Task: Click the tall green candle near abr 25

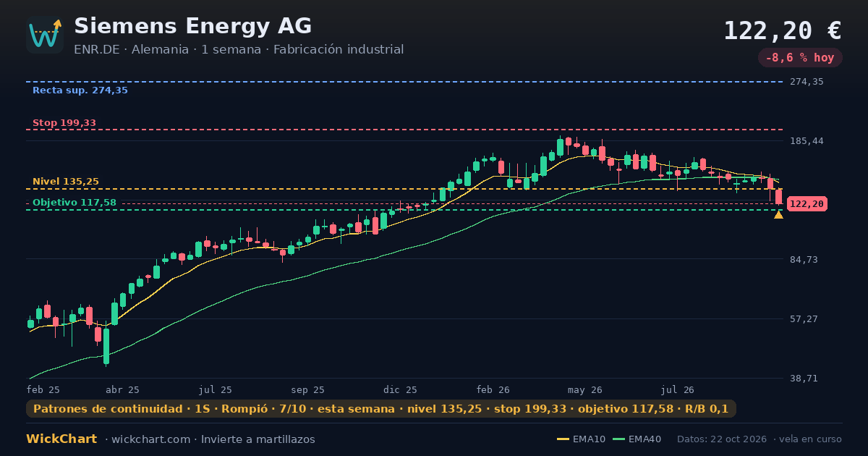Action: pyautogui.click(x=106, y=346)
